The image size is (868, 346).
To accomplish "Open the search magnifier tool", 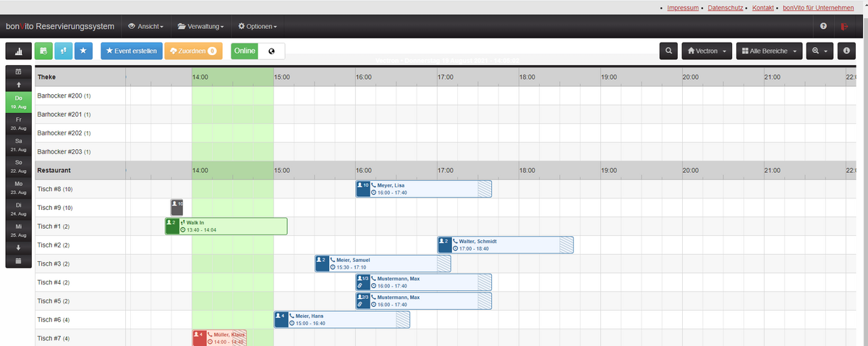I will pos(669,51).
